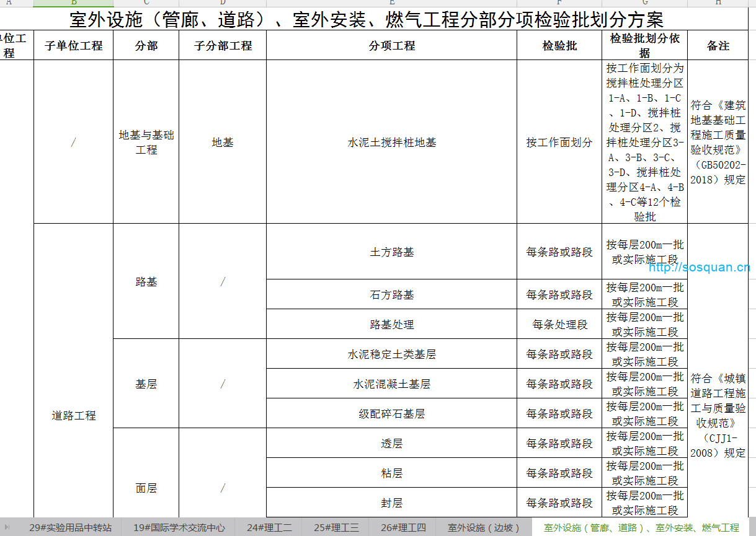Go to the 25#理工三 sheet tab
The width and height of the screenshot is (756, 536).
point(336,528)
